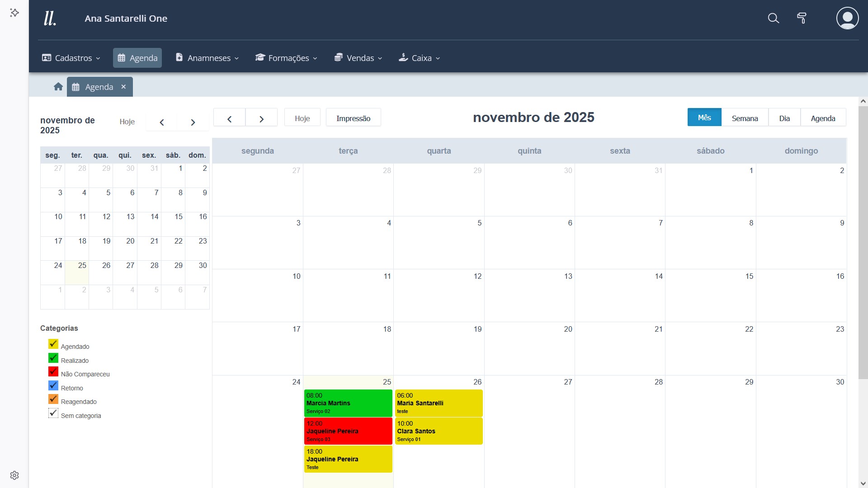Select the Agenda item in navigation bar
Viewport: 868px width, 488px height.
tap(137, 58)
